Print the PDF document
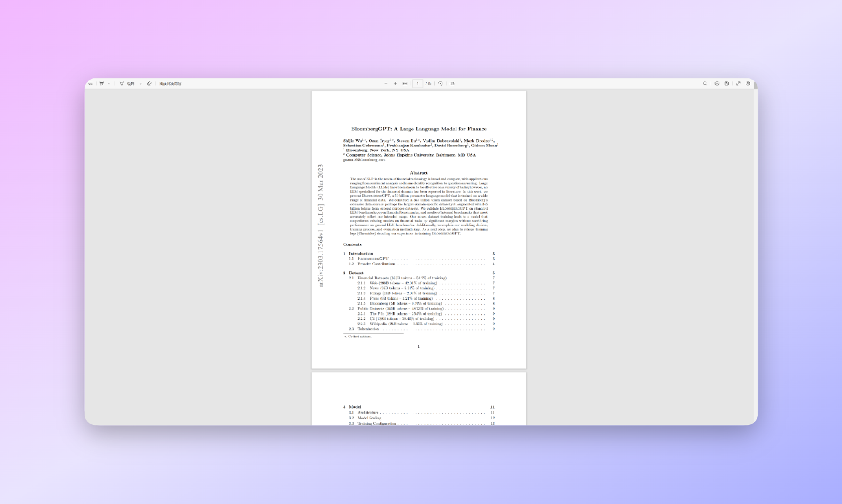Viewport: 842px width, 504px height. click(x=717, y=83)
